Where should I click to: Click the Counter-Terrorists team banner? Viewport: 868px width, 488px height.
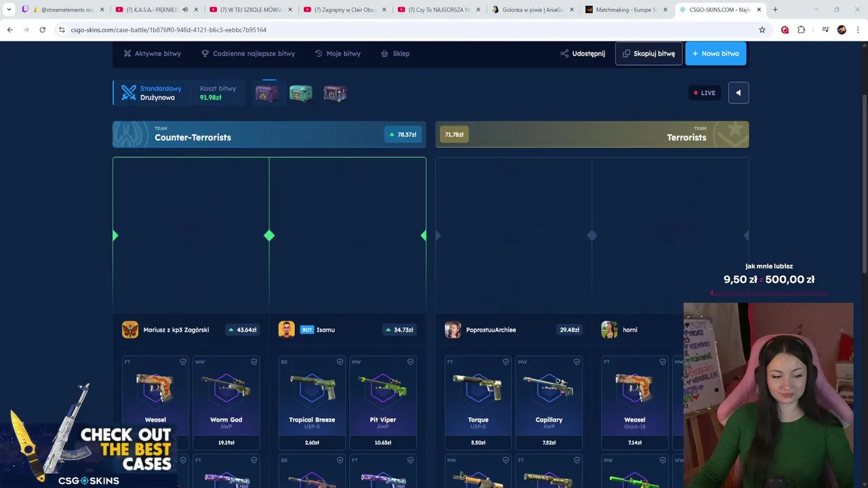269,134
